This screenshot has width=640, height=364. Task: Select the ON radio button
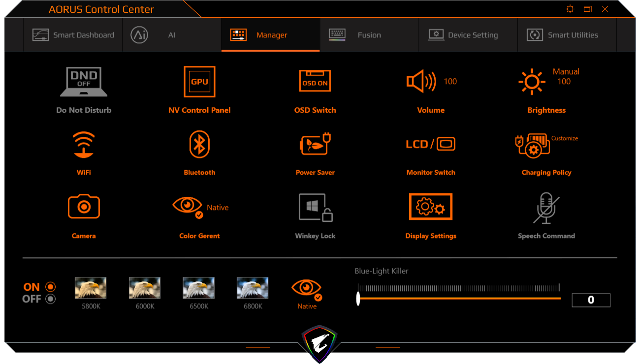pyautogui.click(x=50, y=287)
